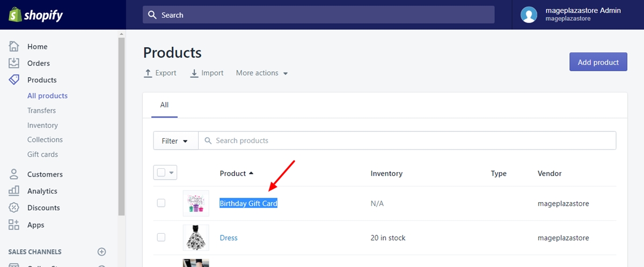The image size is (644, 267).
Task: Go to Gift cards in sidebar
Action: (x=42, y=154)
